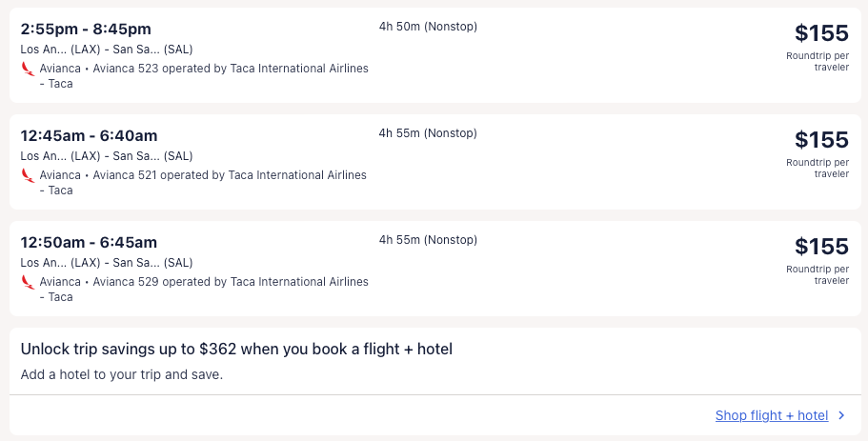Viewport: 868px width, 441px height.
Task: Click the $155 price on Avianca 521
Action: pyautogui.click(x=821, y=140)
